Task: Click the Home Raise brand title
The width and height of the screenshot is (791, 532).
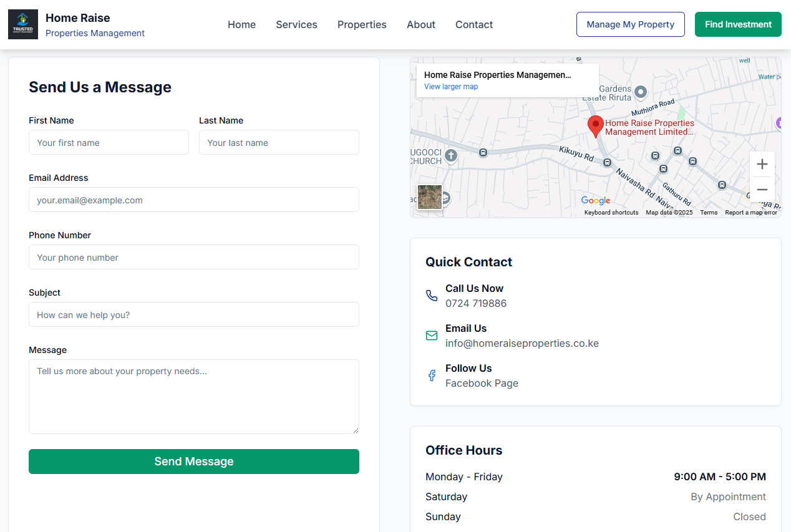Action: click(78, 18)
